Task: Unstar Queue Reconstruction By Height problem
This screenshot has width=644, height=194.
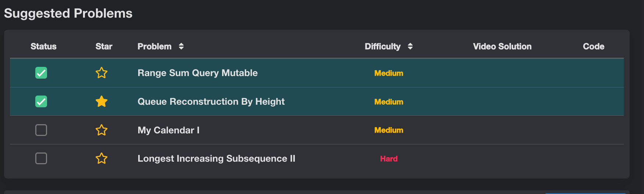Action: (x=101, y=101)
